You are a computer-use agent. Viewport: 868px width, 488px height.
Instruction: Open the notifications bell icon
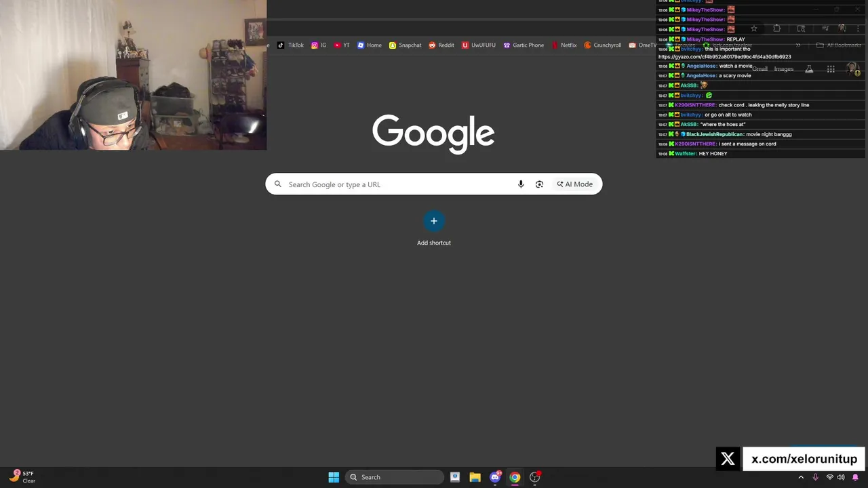pyautogui.click(x=855, y=477)
